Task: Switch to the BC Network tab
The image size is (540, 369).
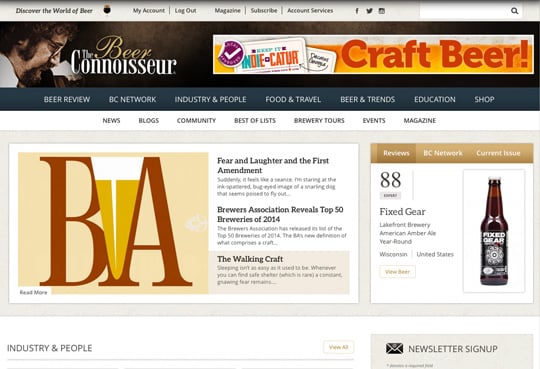Action: point(443,153)
